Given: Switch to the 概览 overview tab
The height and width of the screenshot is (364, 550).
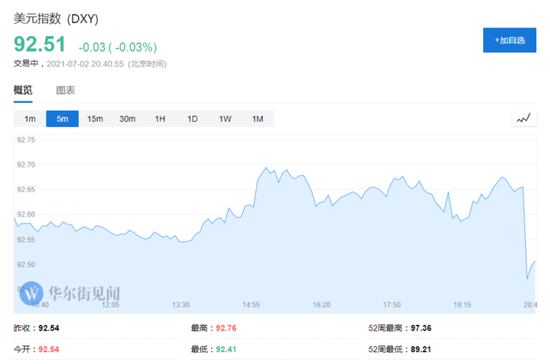Looking at the screenshot, I should tap(23, 90).
